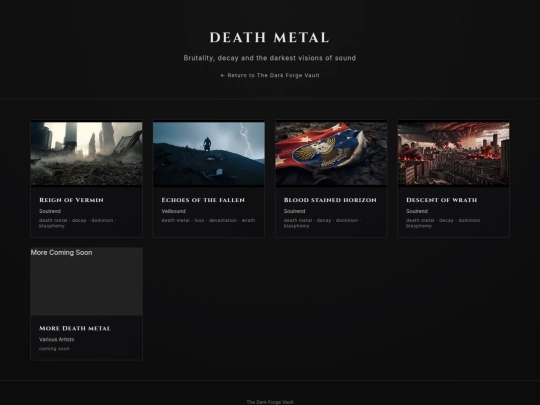
Task: Click the More Coming Soon placeholder image
Action: pos(86,281)
